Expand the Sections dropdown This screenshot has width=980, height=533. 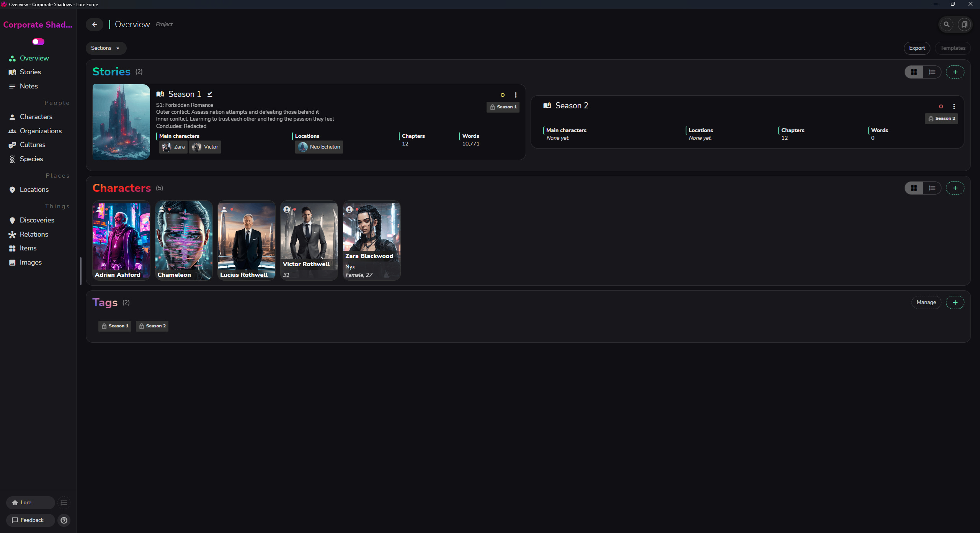pos(106,48)
